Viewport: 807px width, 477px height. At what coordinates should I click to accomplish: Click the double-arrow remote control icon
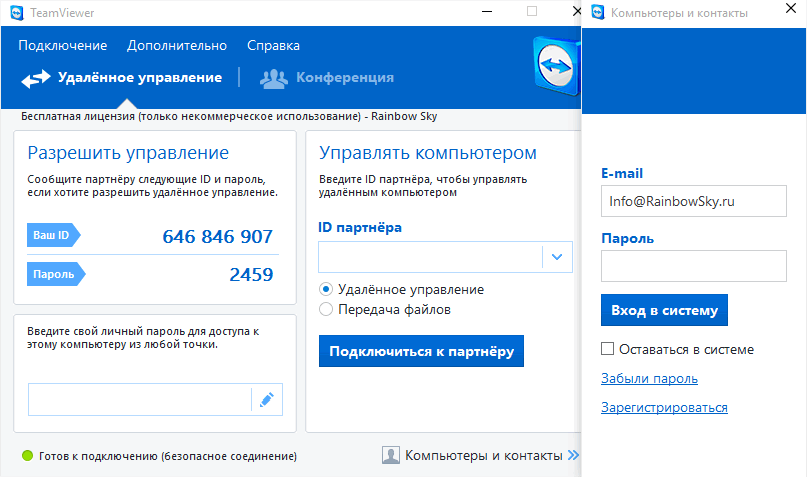click(36, 78)
